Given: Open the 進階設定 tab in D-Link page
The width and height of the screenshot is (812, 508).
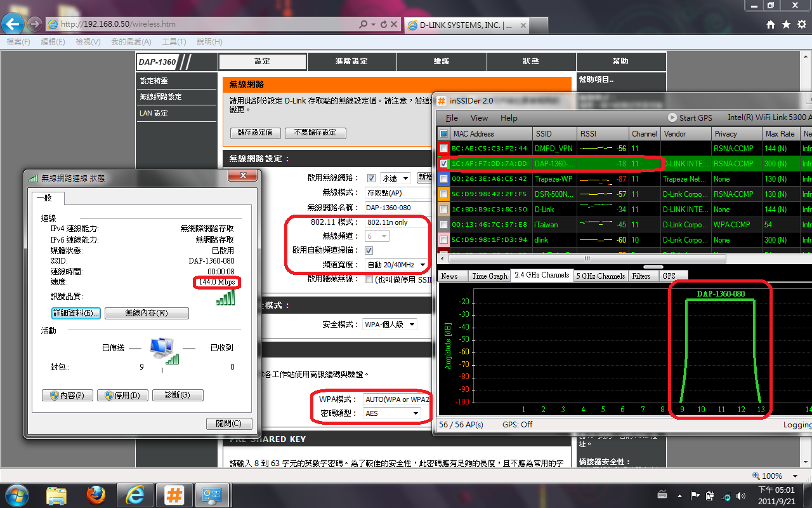Looking at the screenshot, I should pyautogui.click(x=352, y=62).
